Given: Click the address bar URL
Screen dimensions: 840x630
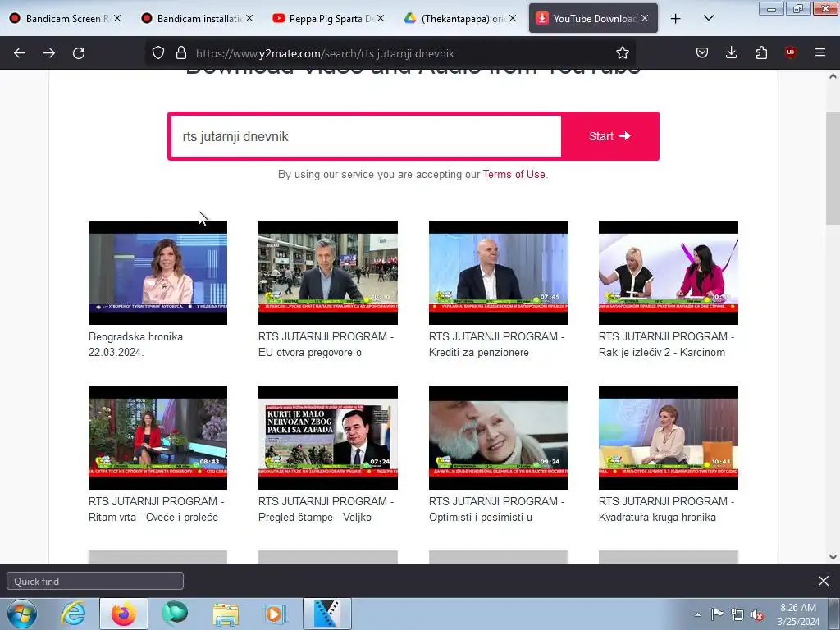Looking at the screenshot, I should click(x=325, y=53).
